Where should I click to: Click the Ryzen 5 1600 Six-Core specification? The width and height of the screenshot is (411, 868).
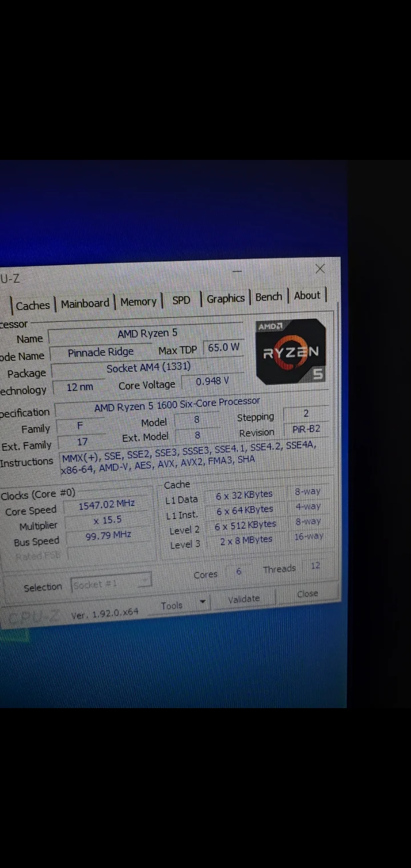[x=177, y=405]
